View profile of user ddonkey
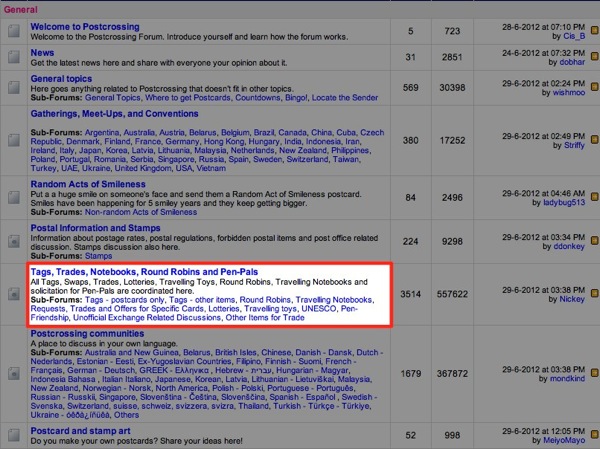The image size is (600, 449). point(569,247)
